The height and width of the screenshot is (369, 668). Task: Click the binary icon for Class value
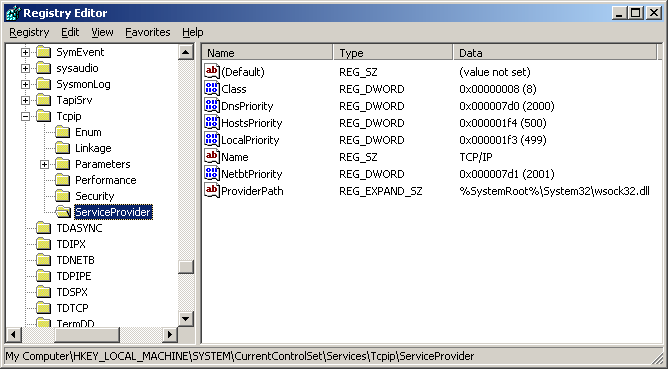click(212, 88)
